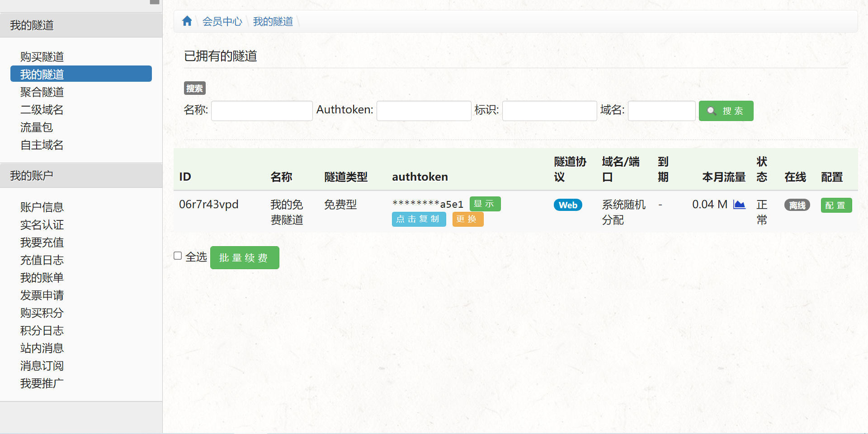This screenshot has width=868, height=434.
Task: Click the masked authtoken ********a5e1
Action: point(428,204)
